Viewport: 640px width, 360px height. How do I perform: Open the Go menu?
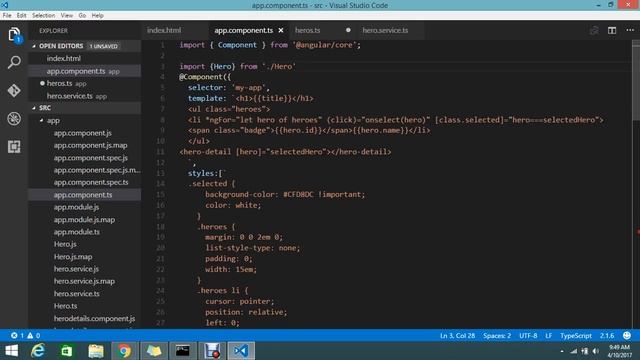point(82,16)
